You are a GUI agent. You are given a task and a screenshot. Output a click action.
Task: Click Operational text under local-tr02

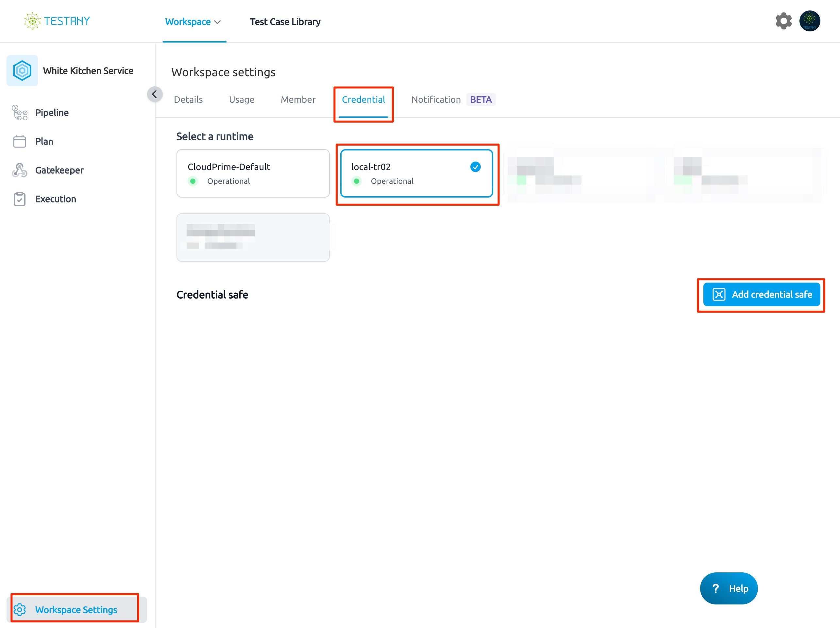[392, 181]
